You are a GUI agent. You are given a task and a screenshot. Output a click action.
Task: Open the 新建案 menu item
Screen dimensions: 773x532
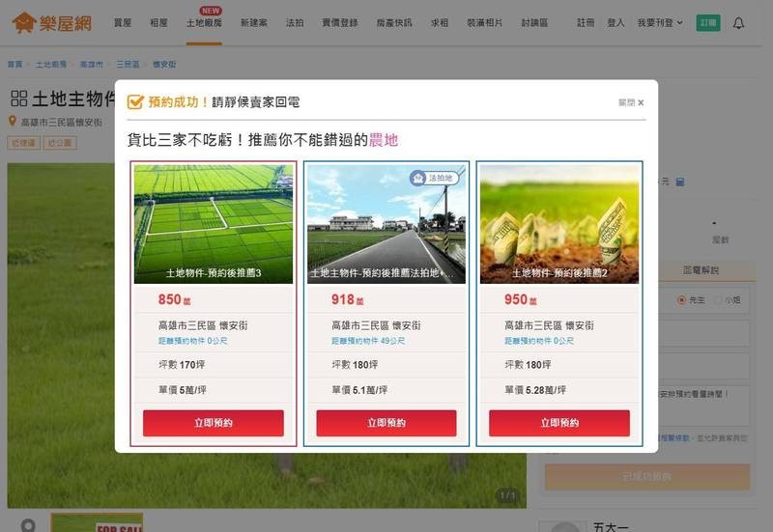tap(255, 22)
